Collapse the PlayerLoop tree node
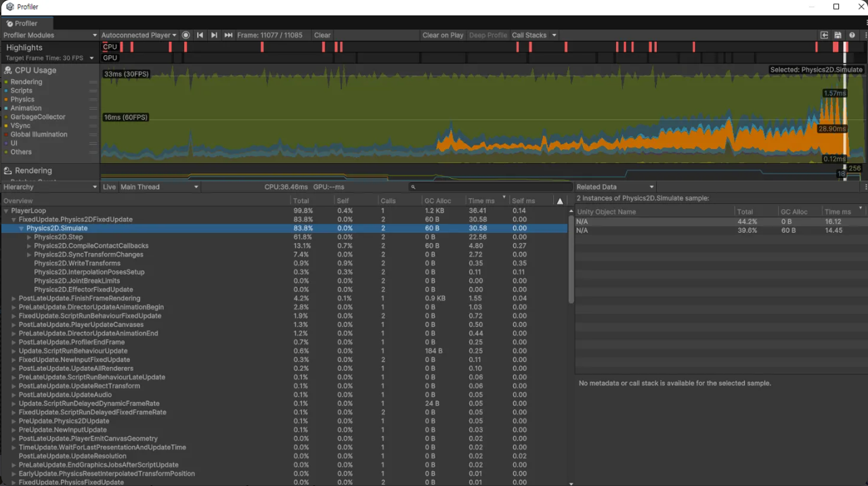This screenshot has width=868, height=486. point(6,211)
